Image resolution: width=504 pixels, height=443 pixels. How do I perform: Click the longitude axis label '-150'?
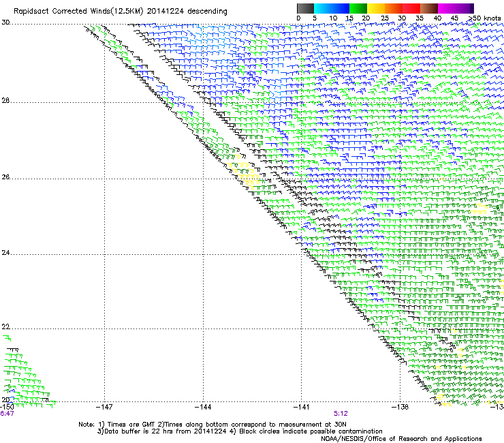click(7, 407)
